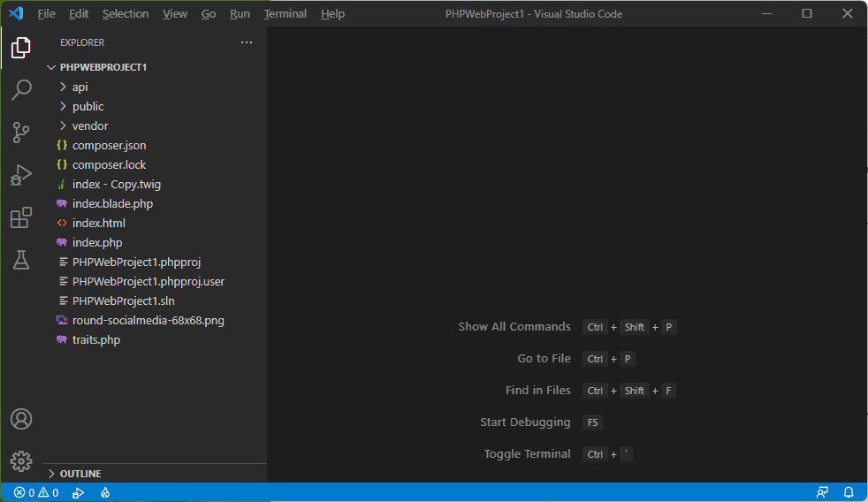868x502 pixels.
Task: Open the Run and Debug view
Action: click(x=21, y=175)
